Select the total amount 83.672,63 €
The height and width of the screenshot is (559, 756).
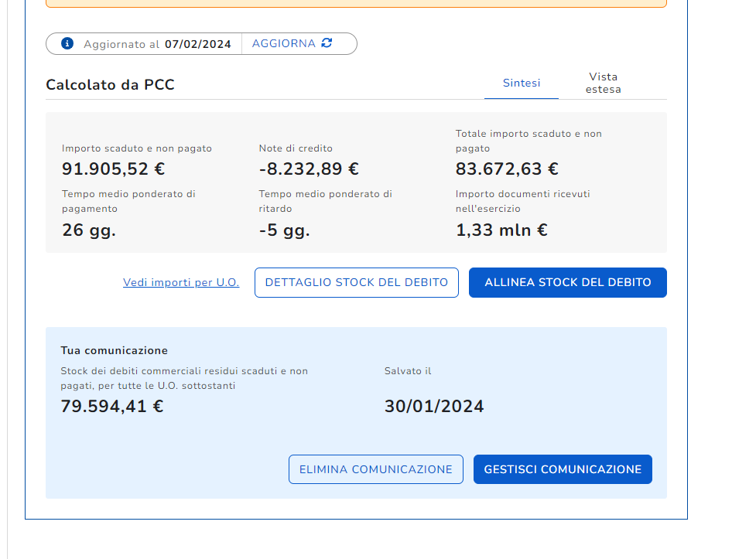(507, 169)
